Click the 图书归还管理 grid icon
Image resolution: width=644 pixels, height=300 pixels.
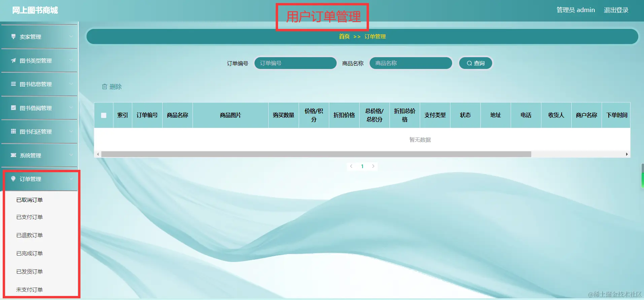click(x=13, y=131)
